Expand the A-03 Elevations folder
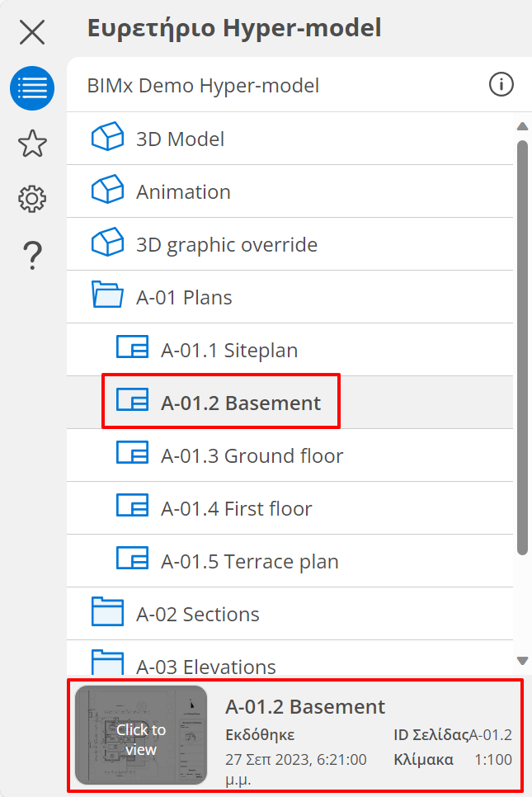Viewport: 532px width, 797px height. (107, 663)
